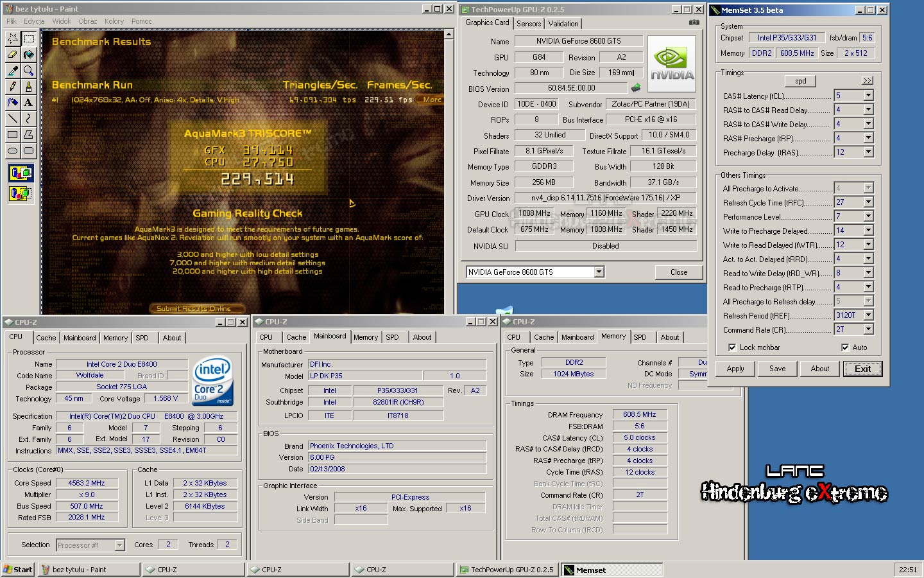Open the Plik menu in Paint
Screen dimensions: 924x578
point(12,21)
